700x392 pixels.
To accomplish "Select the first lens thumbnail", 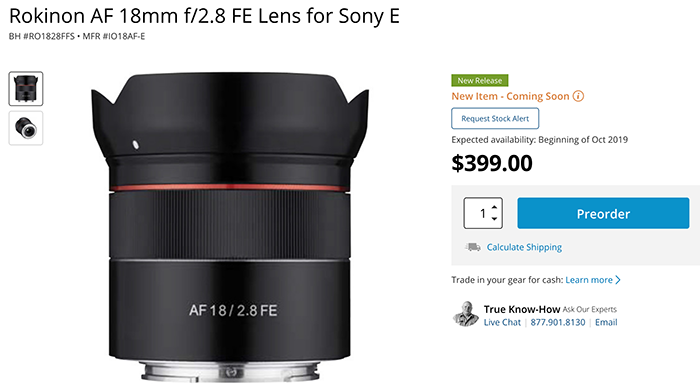I will 26,88.
